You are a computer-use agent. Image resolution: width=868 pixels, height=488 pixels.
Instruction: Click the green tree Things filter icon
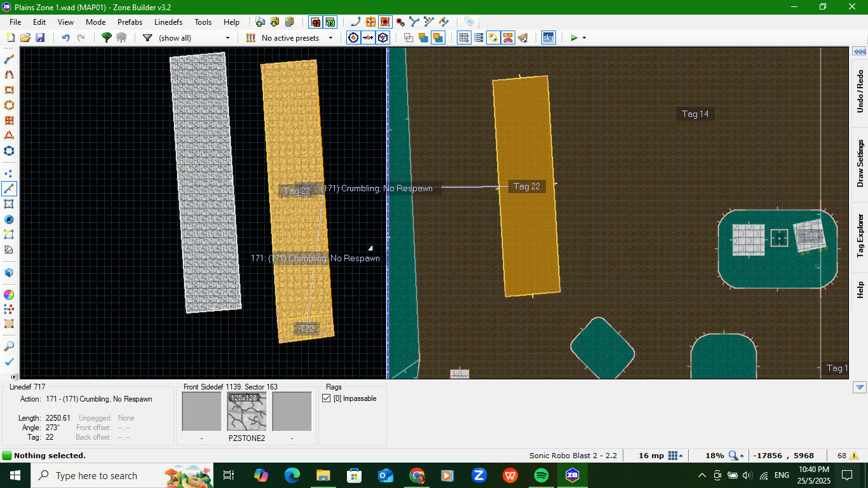click(107, 38)
